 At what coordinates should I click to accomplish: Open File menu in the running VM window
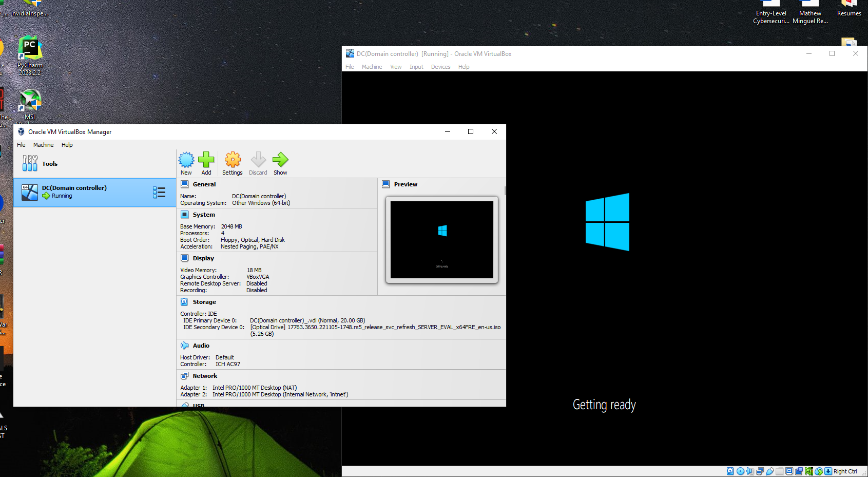pyautogui.click(x=350, y=67)
